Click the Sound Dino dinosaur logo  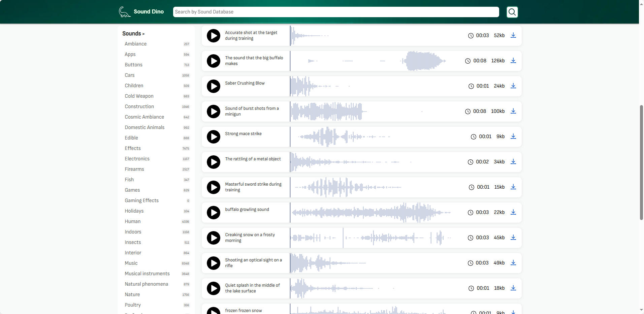124,12
